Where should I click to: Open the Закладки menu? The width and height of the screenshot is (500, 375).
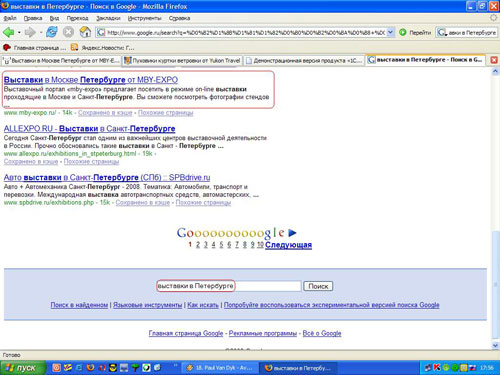[108, 18]
